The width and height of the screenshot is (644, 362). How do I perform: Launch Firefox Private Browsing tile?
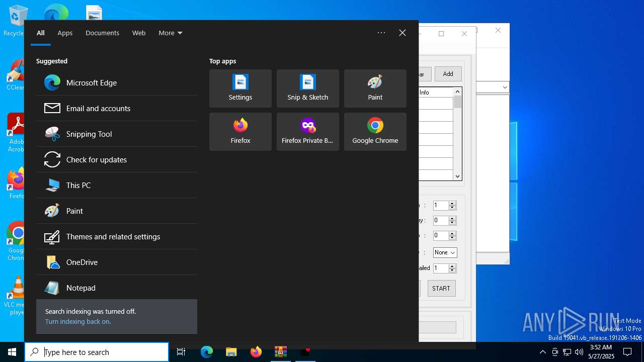[x=308, y=132]
